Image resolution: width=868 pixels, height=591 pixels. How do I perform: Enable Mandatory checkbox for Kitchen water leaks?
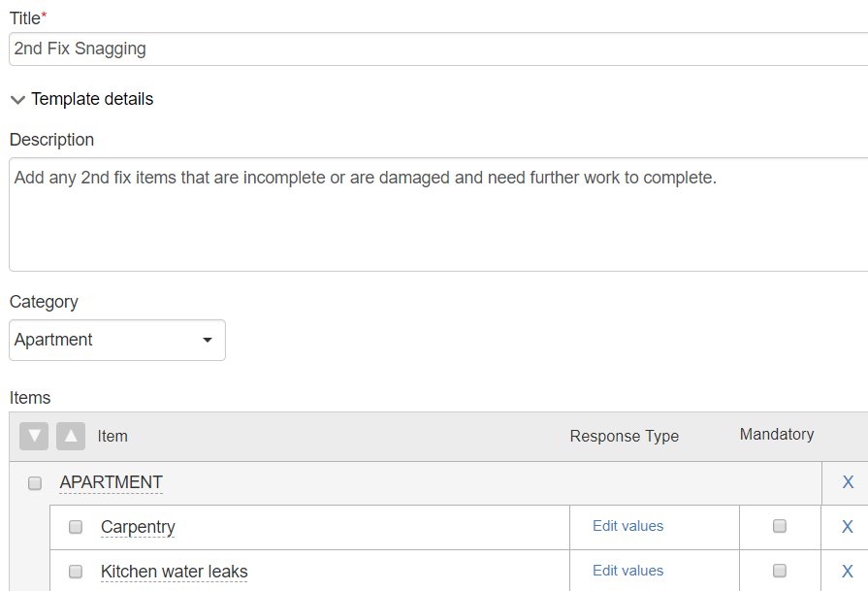point(780,571)
